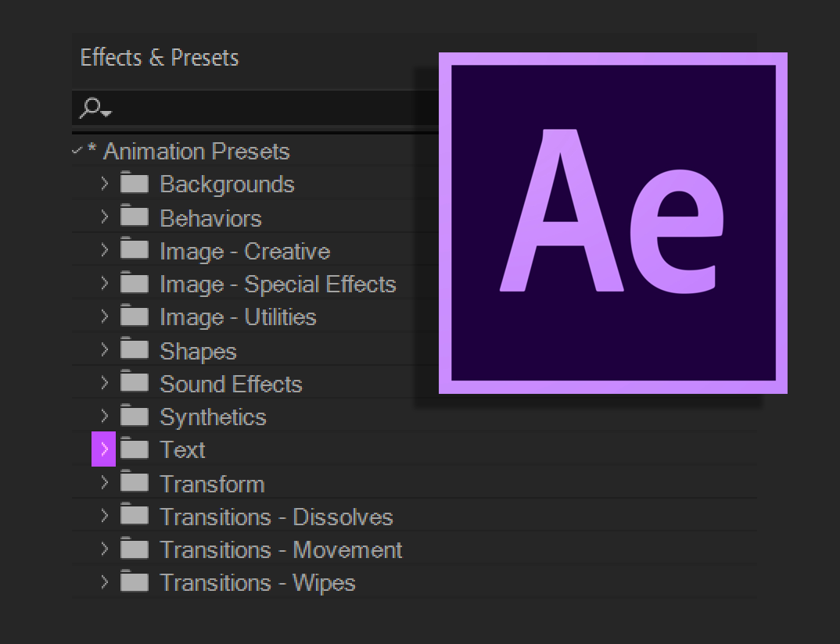Select the Animation Presets label
Viewport: 840px width, 644px height.
(196, 152)
